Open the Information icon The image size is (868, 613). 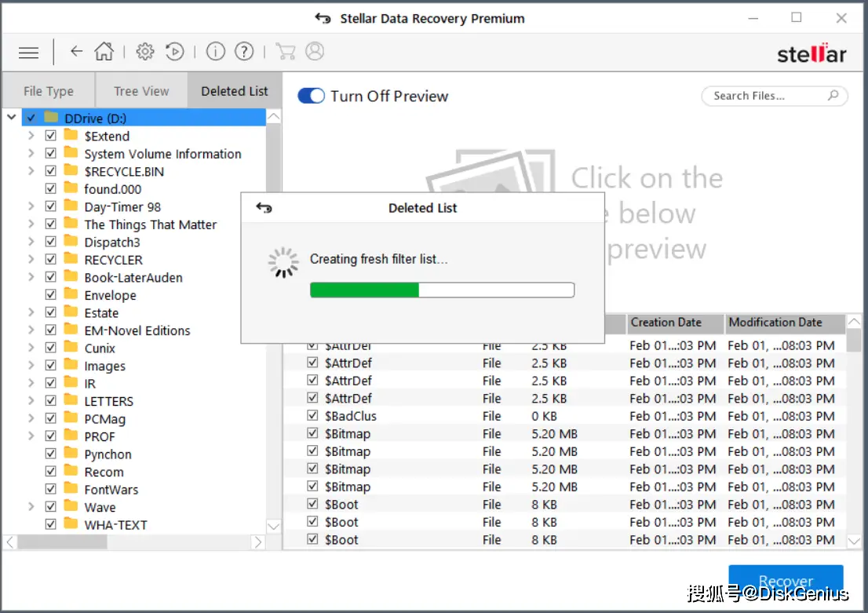(x=215, y=52)
